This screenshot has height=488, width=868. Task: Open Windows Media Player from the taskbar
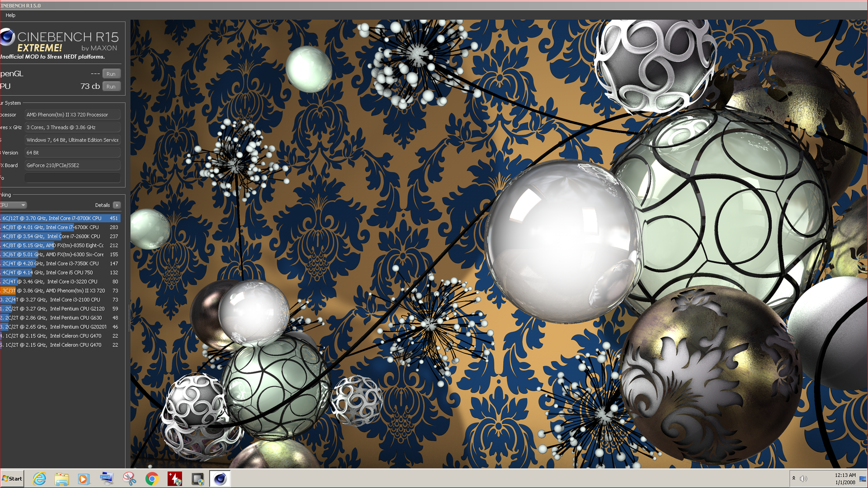pyautogui.click(x=84, y=479)
